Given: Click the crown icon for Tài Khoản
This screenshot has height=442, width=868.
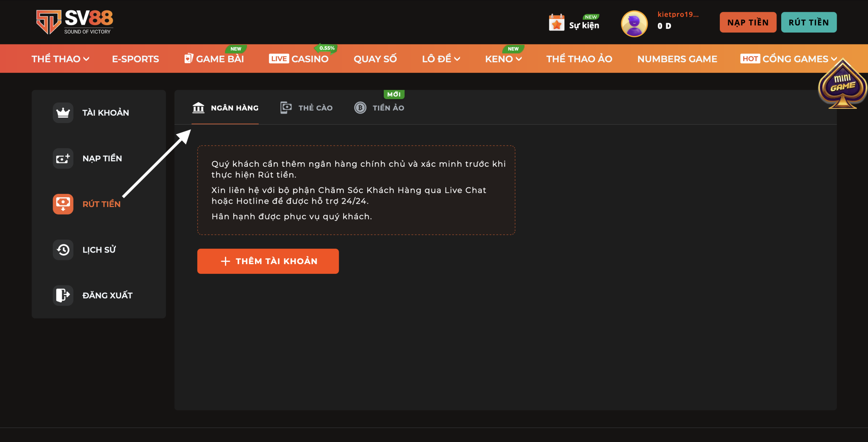Looking at the screenshot, I should 63,113.
